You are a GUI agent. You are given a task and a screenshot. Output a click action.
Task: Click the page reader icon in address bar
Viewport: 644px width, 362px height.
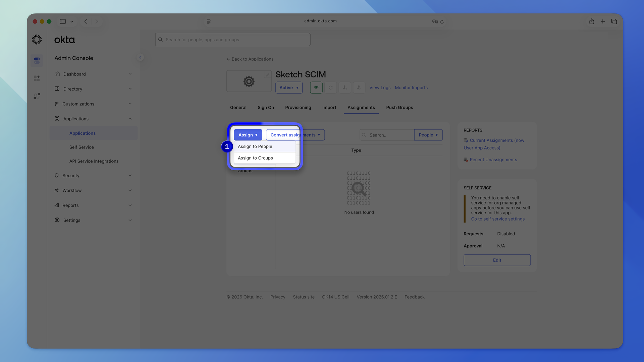209,21
